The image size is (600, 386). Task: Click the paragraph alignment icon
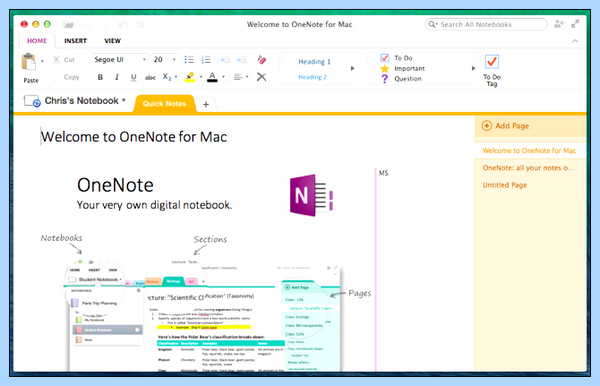point(238,77)
